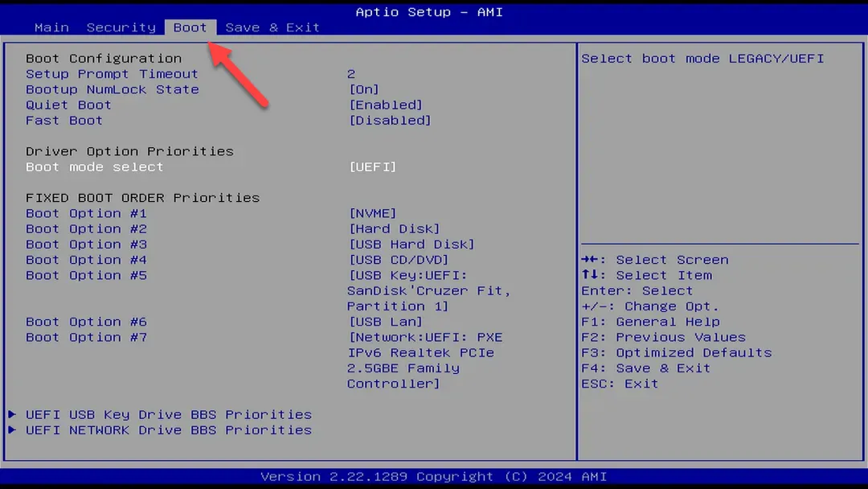
Task: Click the help text Select boot mode LEGACY/UEFI
Action: tap(702, 58)
